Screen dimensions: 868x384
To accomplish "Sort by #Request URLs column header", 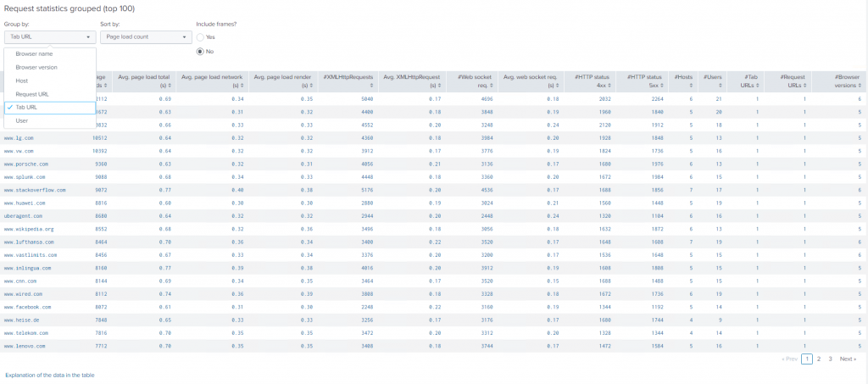I will 788,81.
